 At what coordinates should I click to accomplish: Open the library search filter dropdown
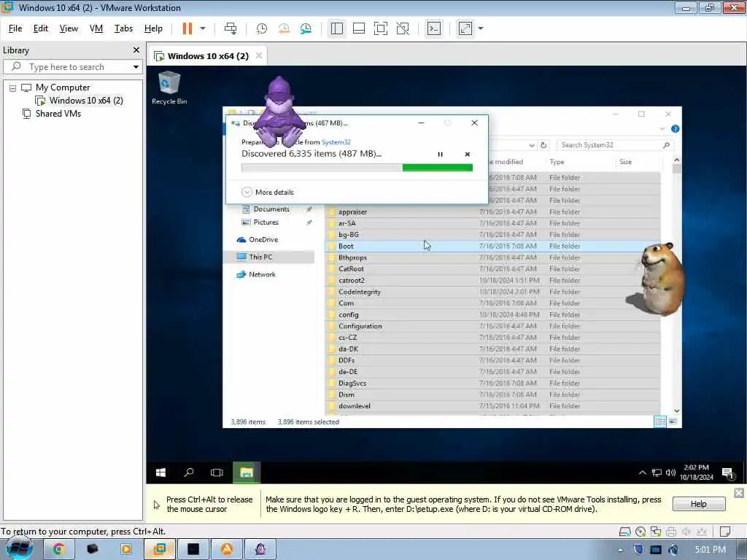(136, 67)
